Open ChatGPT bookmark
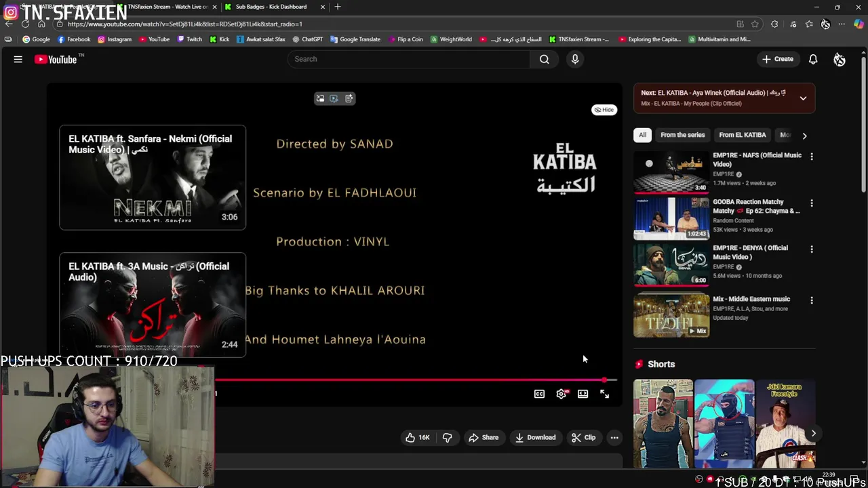The width and height of the screenshot is (868, 488). [307, 39]
